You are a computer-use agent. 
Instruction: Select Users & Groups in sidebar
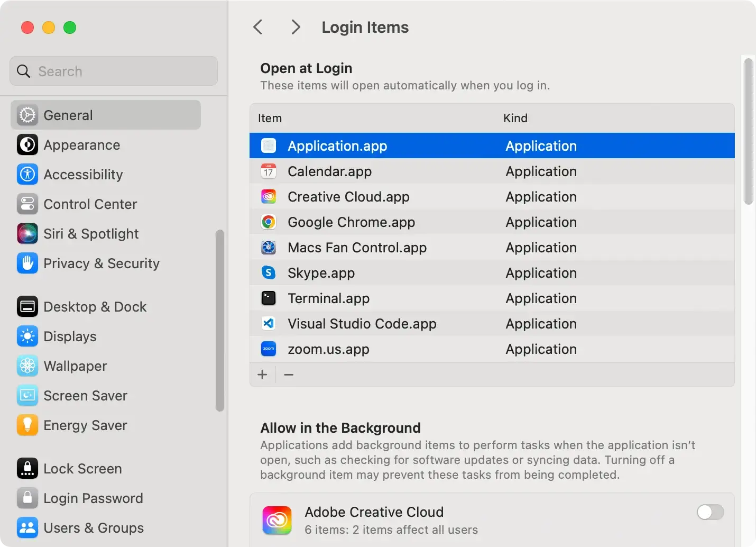click(x=93, y=528)
